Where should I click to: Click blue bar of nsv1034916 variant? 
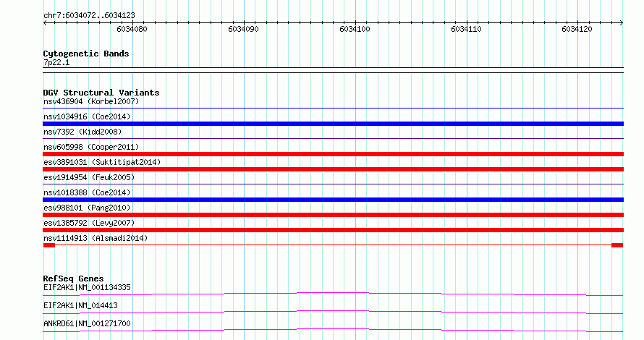coord(333,124)
